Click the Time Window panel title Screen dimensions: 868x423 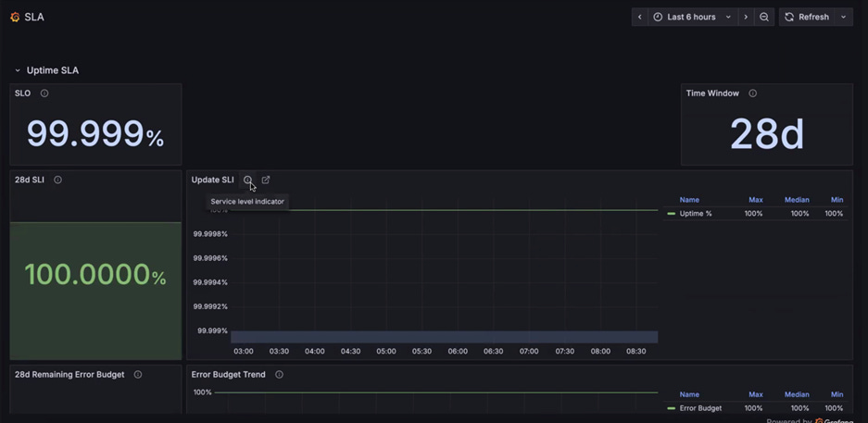712,93
